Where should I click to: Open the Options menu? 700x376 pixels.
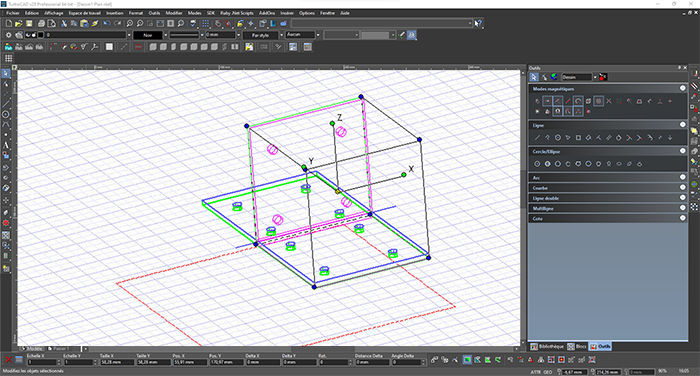[x=307, y=13]
